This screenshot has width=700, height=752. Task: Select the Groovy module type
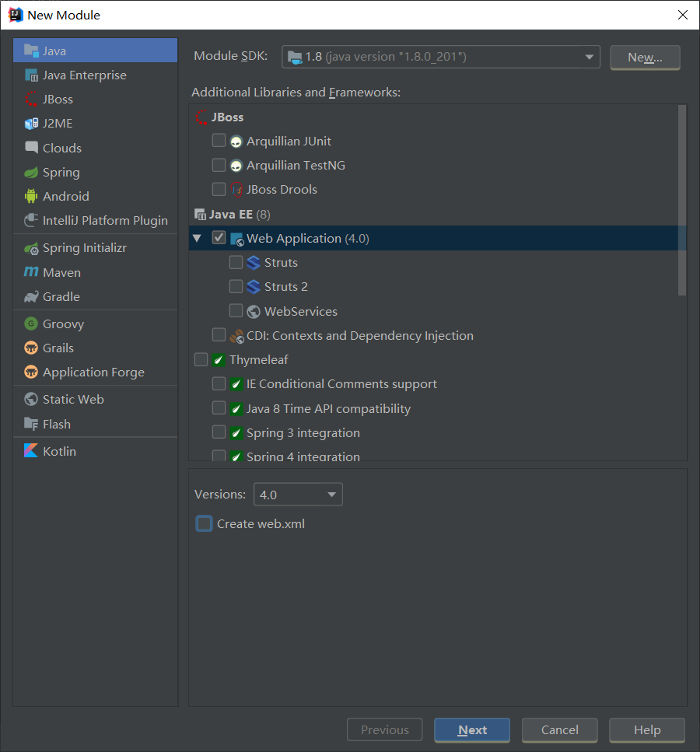tap(96, 324)
